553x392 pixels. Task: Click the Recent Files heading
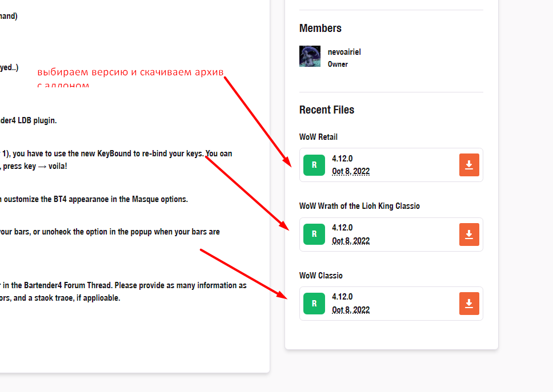click(327, 110)
